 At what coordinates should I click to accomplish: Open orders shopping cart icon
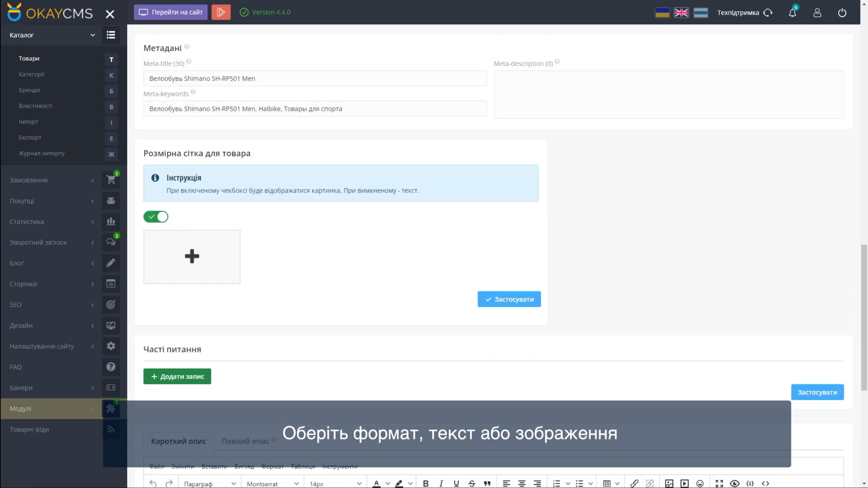pyautogui.click(x=111, y=180)
